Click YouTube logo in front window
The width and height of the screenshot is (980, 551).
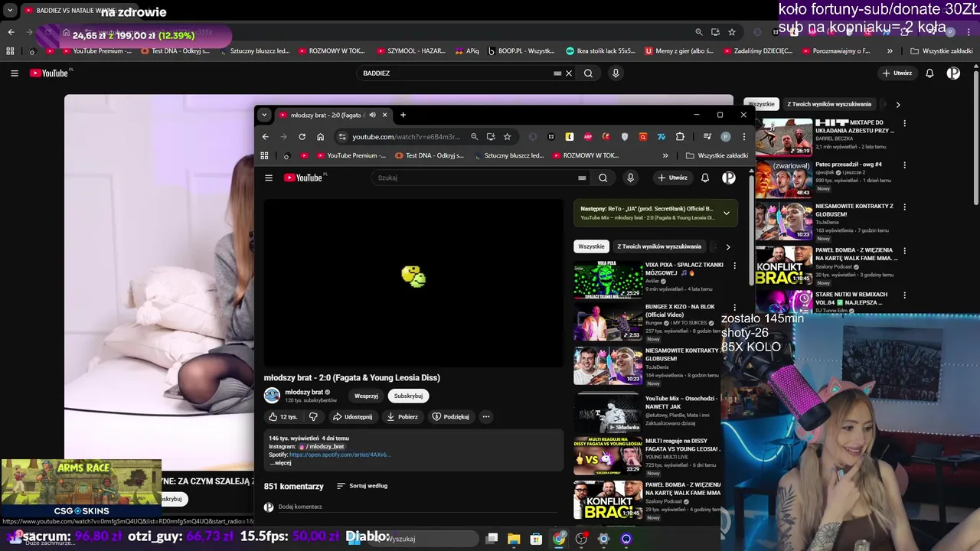coord(305,178)
